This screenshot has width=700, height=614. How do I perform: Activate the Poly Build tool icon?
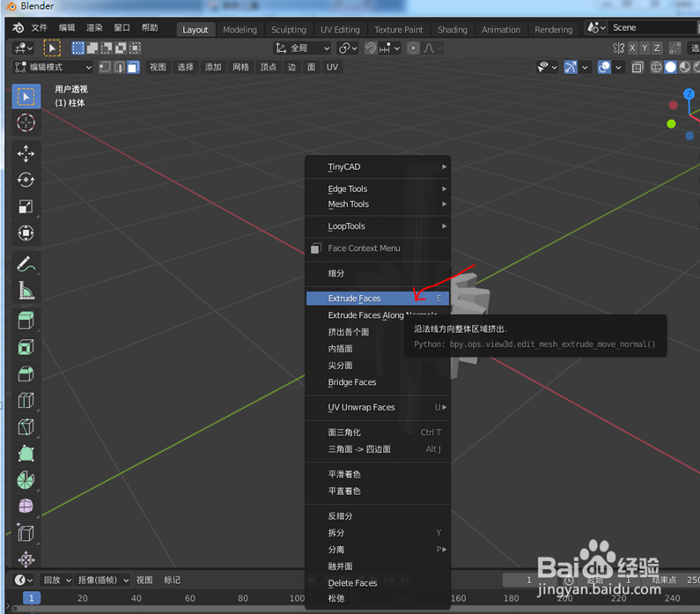point(26,454)
